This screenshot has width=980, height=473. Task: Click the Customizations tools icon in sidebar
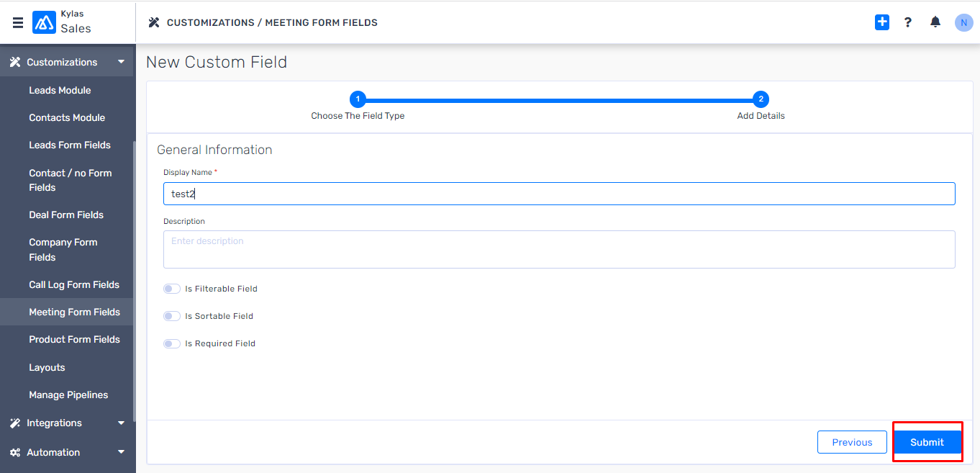(15, 62)
